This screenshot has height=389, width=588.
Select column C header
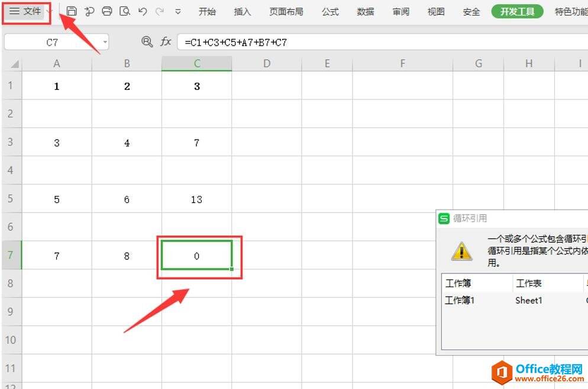[x=197, y=63]
